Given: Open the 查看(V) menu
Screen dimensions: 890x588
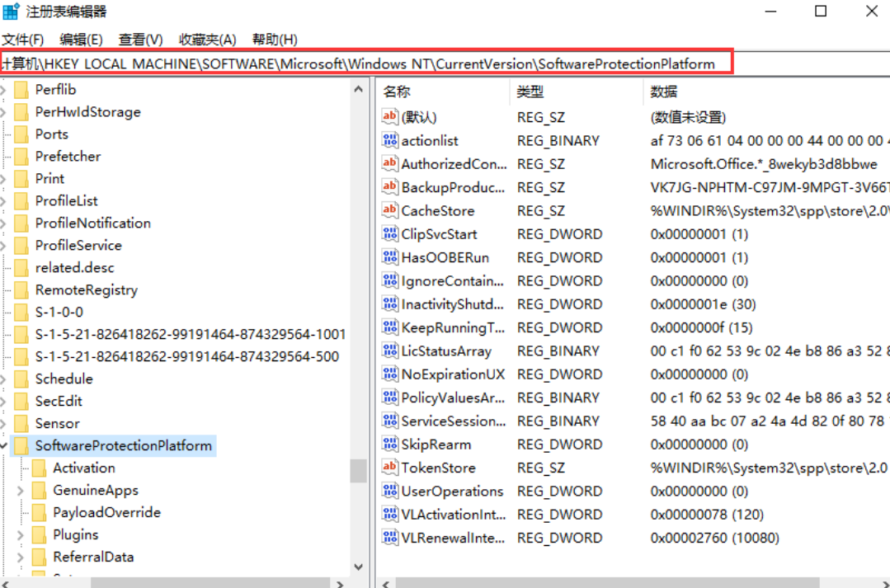Looking at the screenshot, I should (x=141, y=40).
